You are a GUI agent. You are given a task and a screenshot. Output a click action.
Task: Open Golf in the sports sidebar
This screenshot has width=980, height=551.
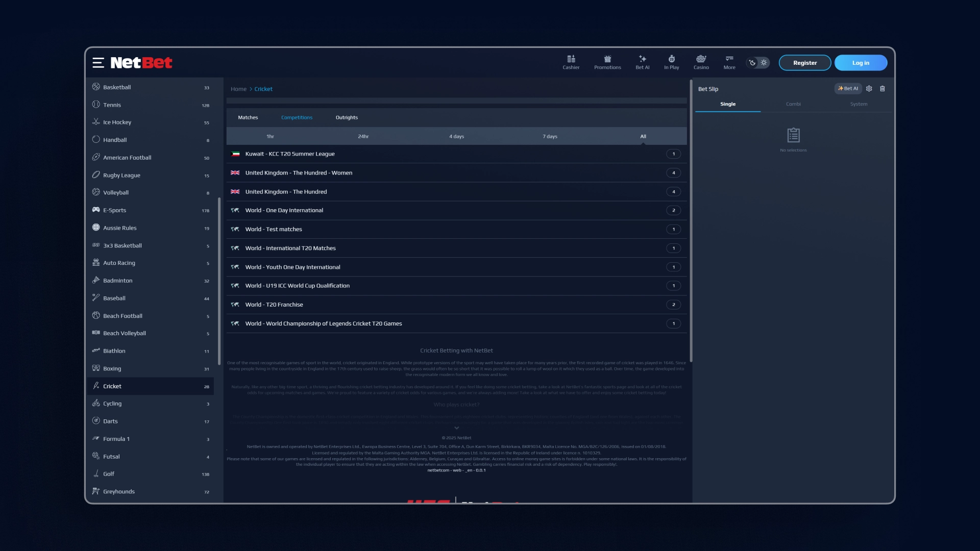pos(151,474)
